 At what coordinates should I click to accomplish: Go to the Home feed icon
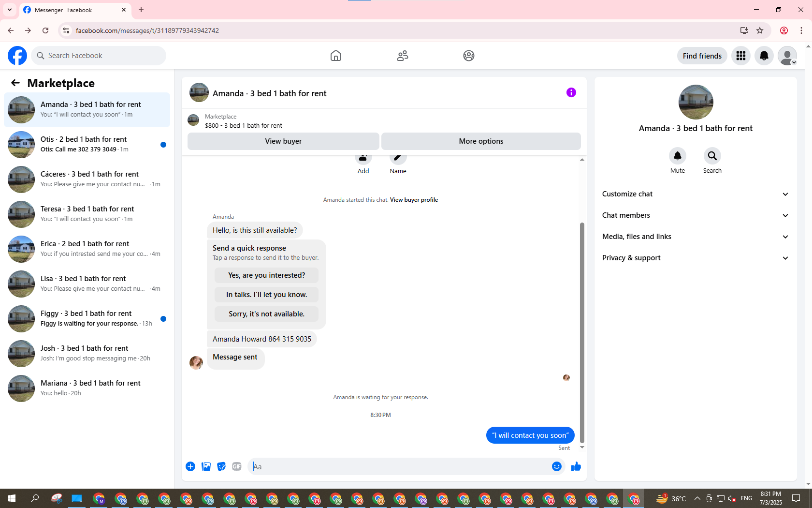pyautogui.click(x=336, y=56)
